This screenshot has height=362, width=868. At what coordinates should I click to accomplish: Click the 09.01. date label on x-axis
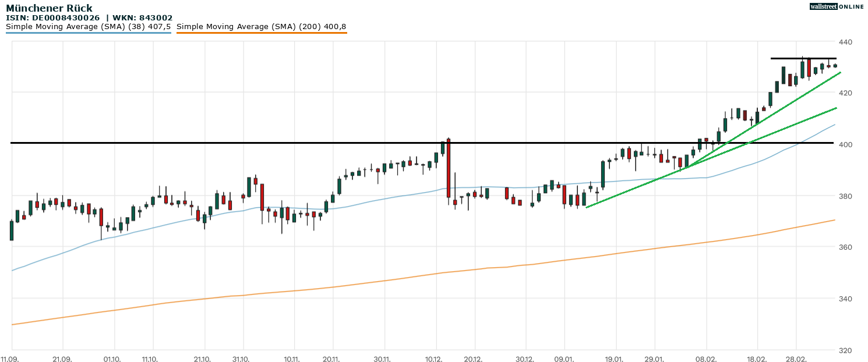pos(564,359)
